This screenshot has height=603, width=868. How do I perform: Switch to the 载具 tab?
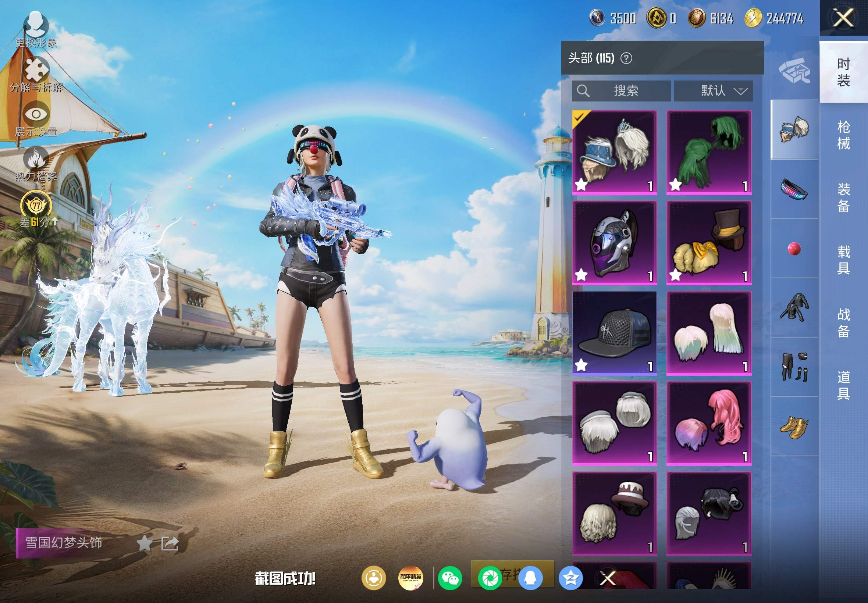(x=843, y=260)
